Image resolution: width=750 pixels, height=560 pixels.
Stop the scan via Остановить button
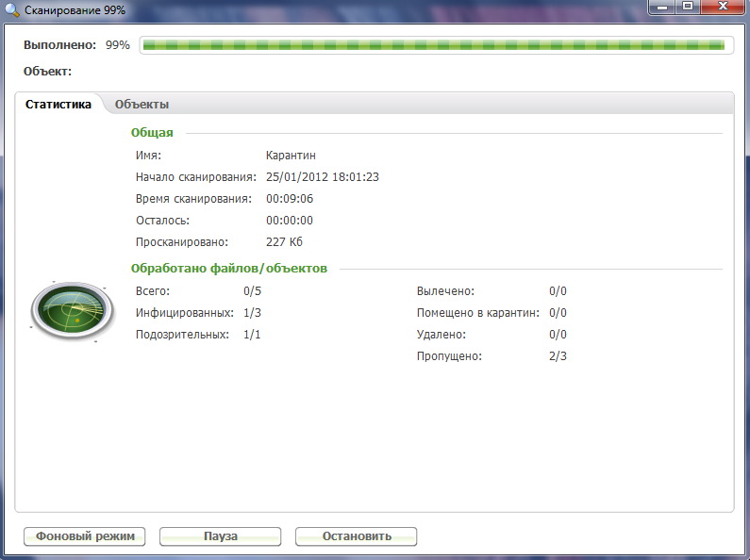(x=356, y=536)
